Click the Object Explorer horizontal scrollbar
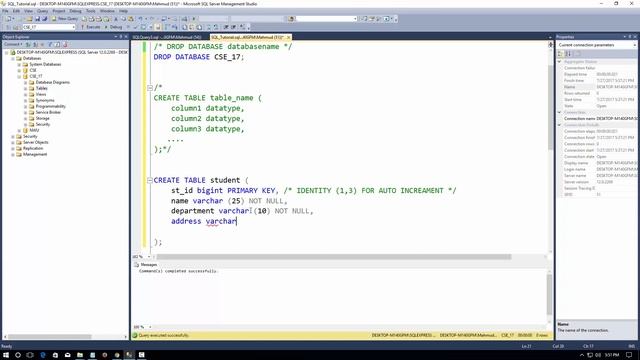The width and height of the screenshot is (640, 360). click(x=49, y=337)
